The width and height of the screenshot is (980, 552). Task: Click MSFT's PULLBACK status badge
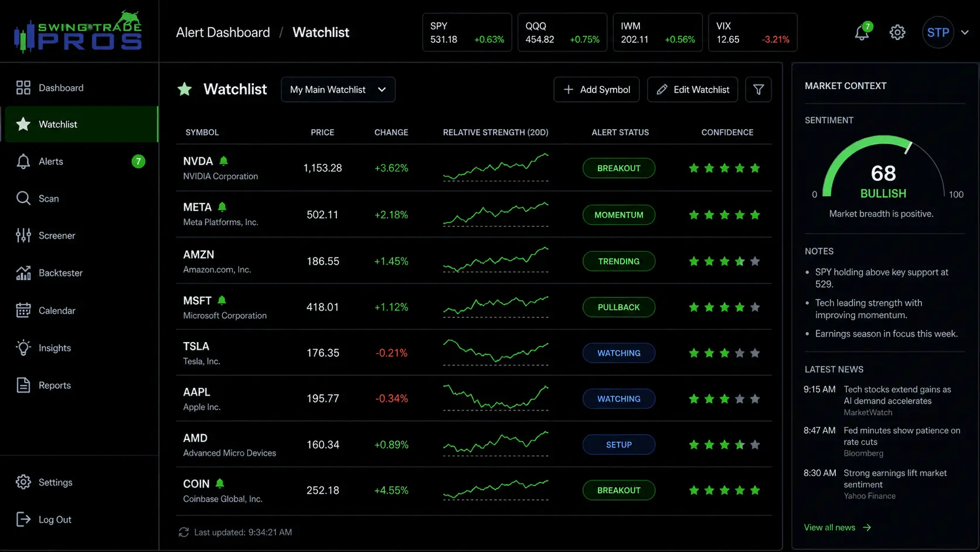(x=619, y=307)
